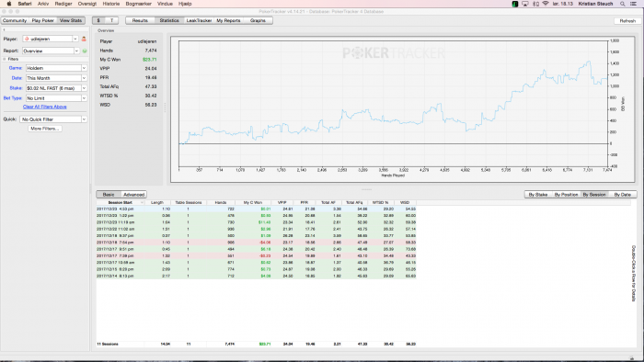644x362 pixels.
Task: Open Spotlight search magnifier in menu bar
Action: (x=623, y=4)
